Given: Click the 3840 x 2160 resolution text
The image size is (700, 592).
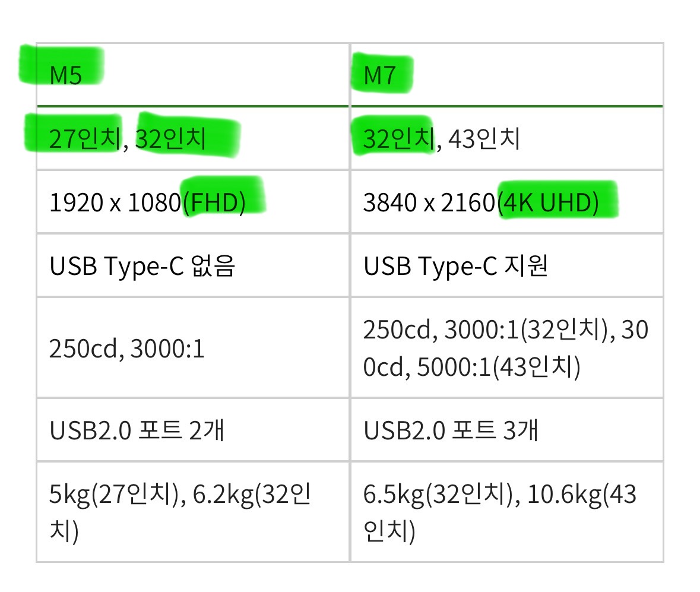Looking at the screenshot, I should 429,202.
